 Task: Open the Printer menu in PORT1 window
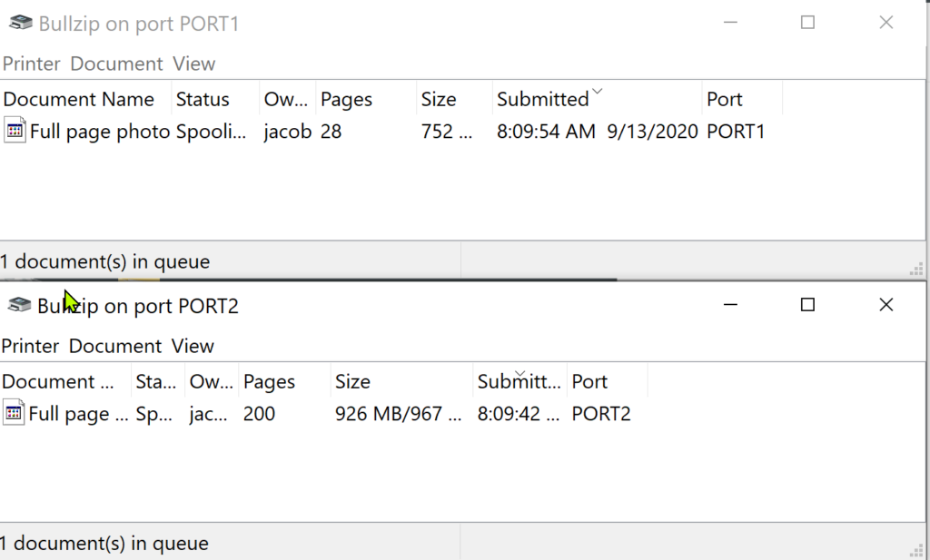[x=32, y=64]
